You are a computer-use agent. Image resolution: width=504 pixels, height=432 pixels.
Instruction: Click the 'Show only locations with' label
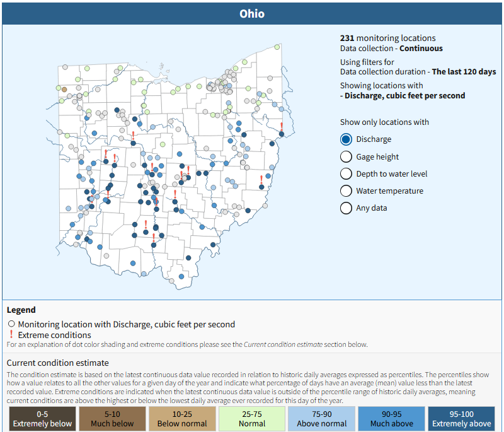(x=384, y=122)
